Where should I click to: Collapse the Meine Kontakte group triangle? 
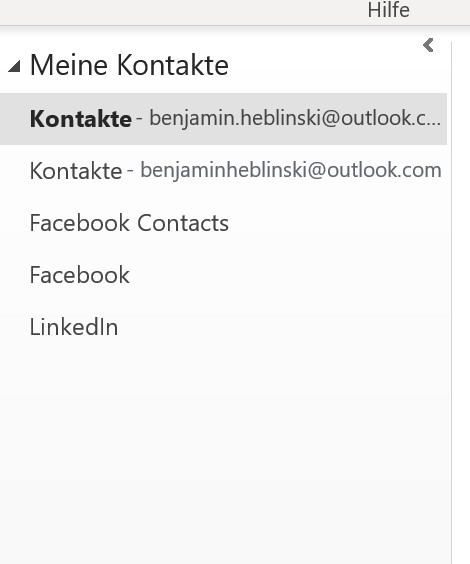(14, 66)
